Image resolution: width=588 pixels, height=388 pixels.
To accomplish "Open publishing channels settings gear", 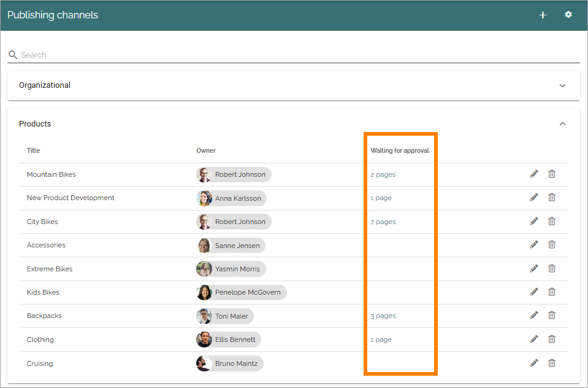I will 568,15.
